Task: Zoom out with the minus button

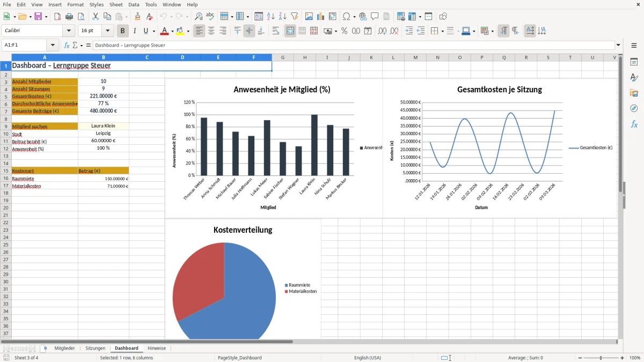Action: pyautogui.click(x=579, y=358)
